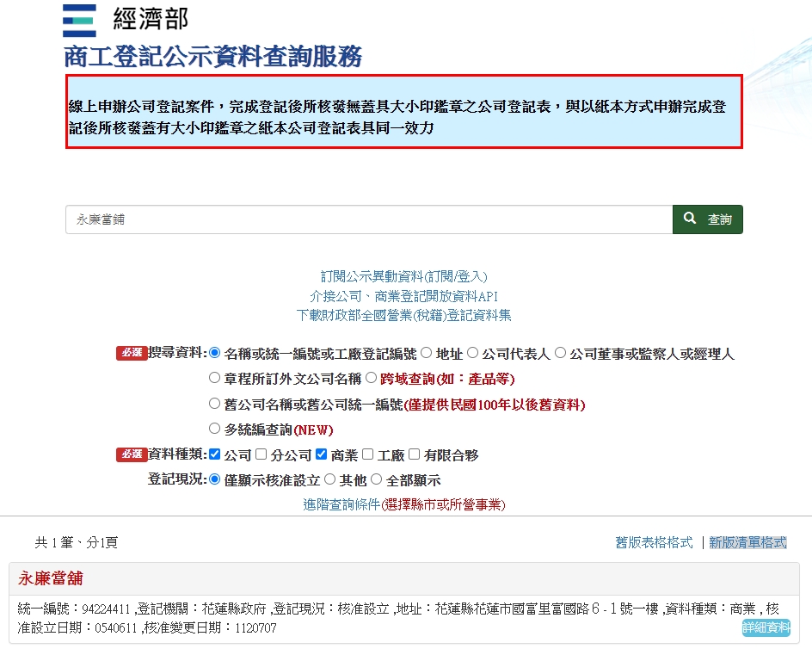This screenshot has width=812, height=655.
Task: Select the 公司代表人 radio option
Action: [x=472, y=353]
